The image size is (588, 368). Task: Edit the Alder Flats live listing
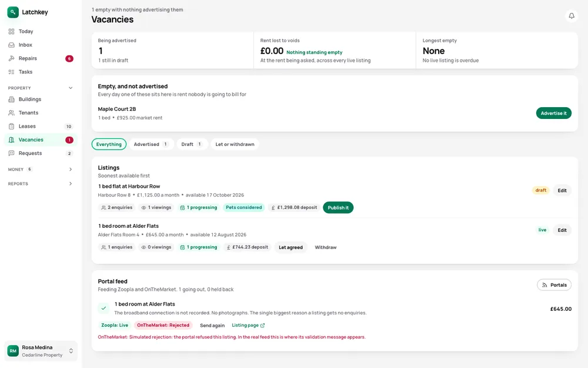[562, 231]
